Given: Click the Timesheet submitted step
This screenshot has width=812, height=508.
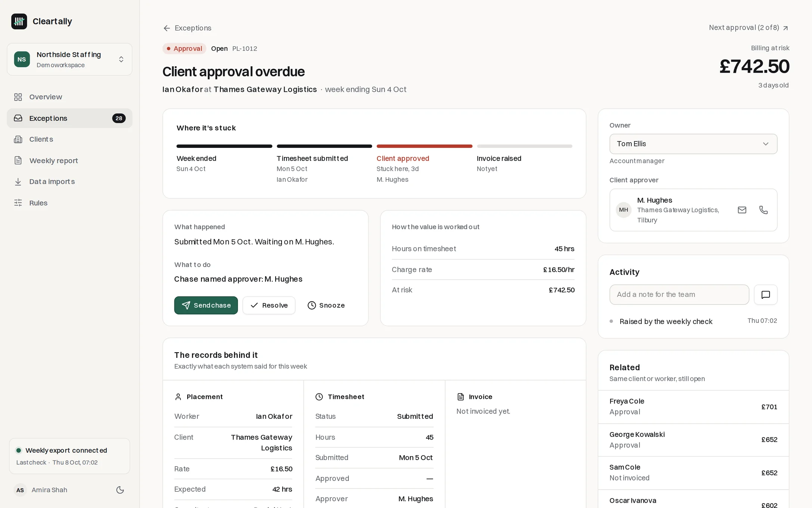Looking at the screenshot, I should point(324,164).
